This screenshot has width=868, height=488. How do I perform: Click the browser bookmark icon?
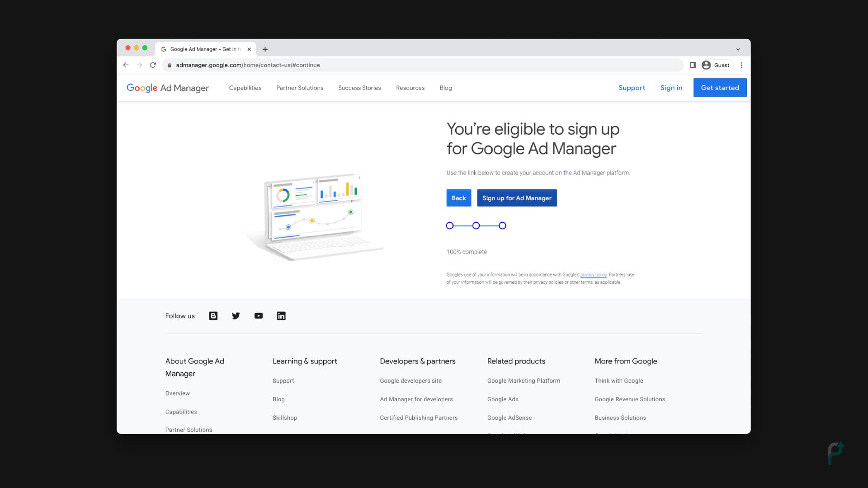[x=693, y=65]
